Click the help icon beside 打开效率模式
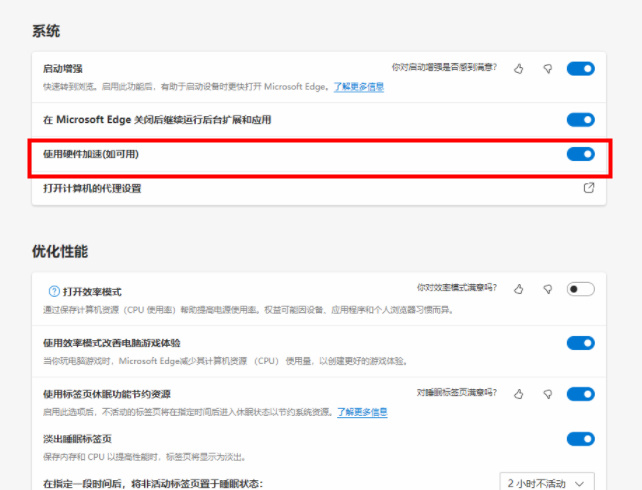 [54, 291]
